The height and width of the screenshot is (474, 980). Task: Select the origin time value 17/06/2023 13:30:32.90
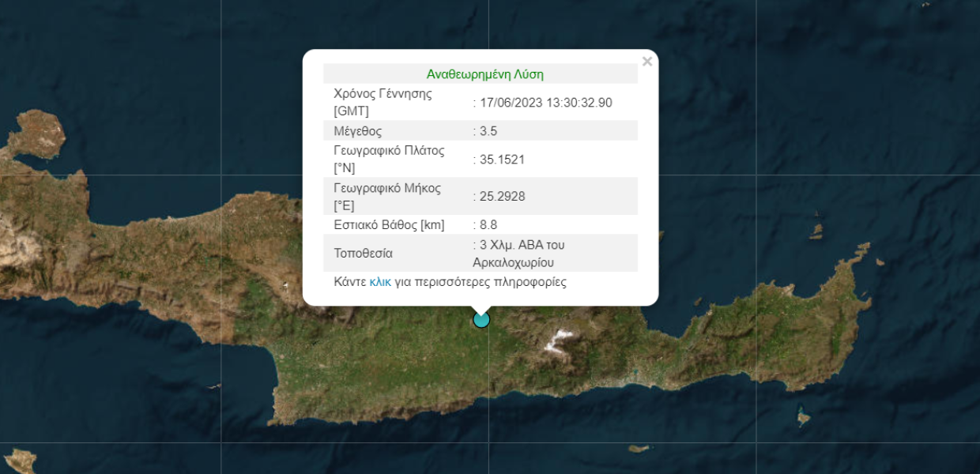[x=545, y=103]
